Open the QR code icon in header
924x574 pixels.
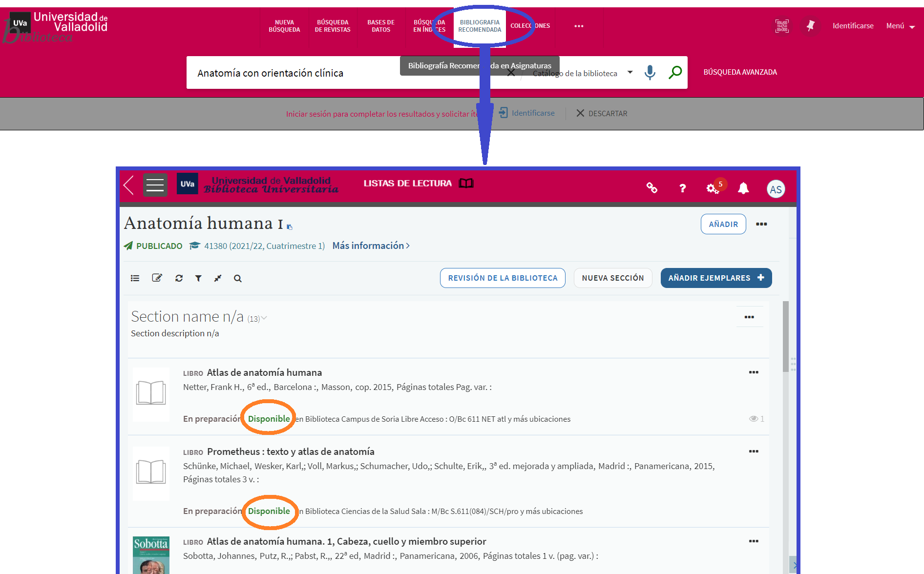pos(782,26)
